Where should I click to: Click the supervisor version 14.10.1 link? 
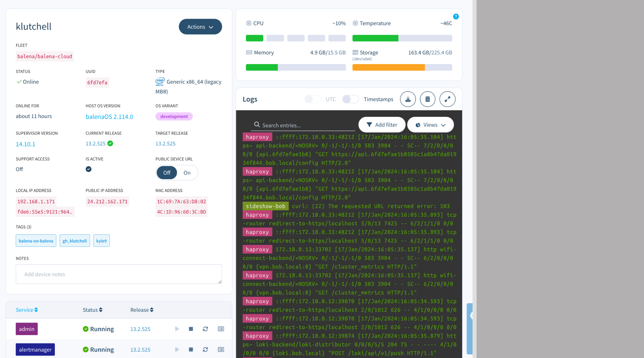(x=25, y=144)
